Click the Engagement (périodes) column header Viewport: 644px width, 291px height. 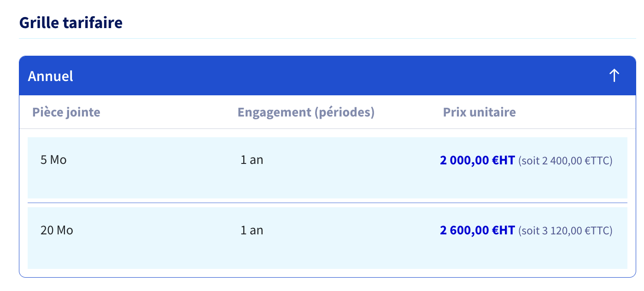[x=306, y=112]
